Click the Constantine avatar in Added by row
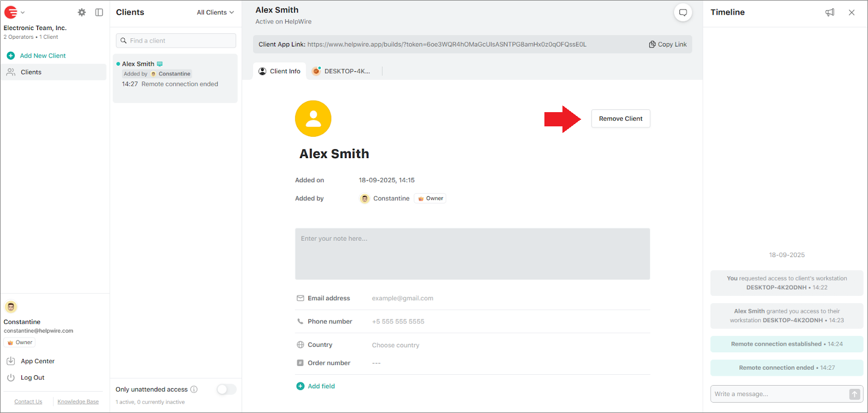 coord(365,199)
